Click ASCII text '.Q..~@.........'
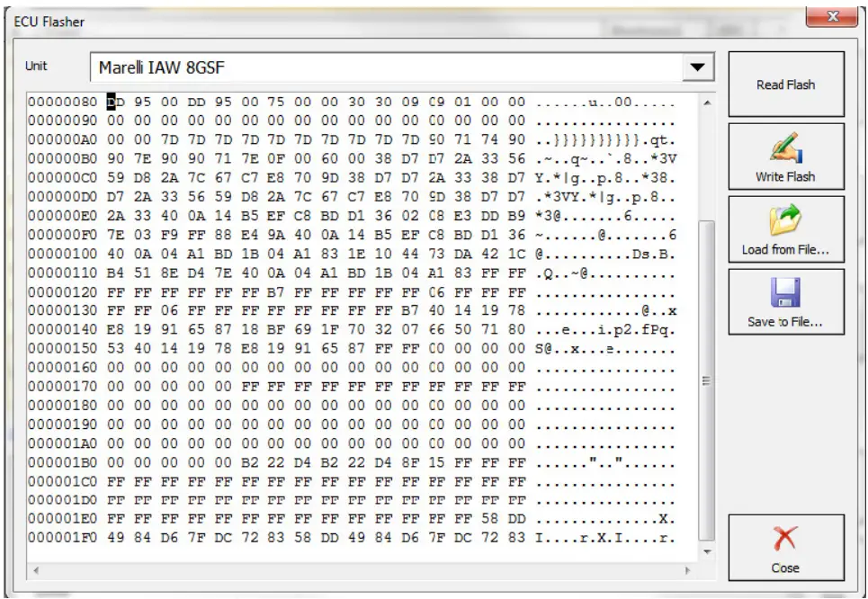868x599 pixels. (x=605, y=273)
